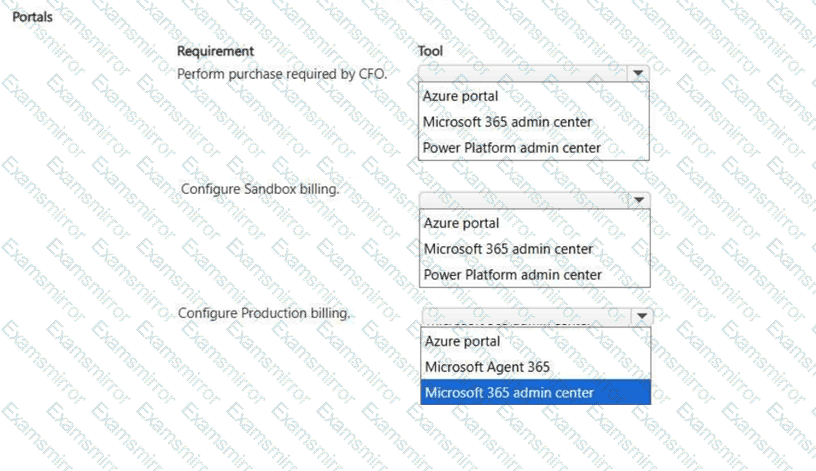This screenshot has height=471, width=816.
Task: Click the 'Requirement' column heading
Action: (215, 51)
